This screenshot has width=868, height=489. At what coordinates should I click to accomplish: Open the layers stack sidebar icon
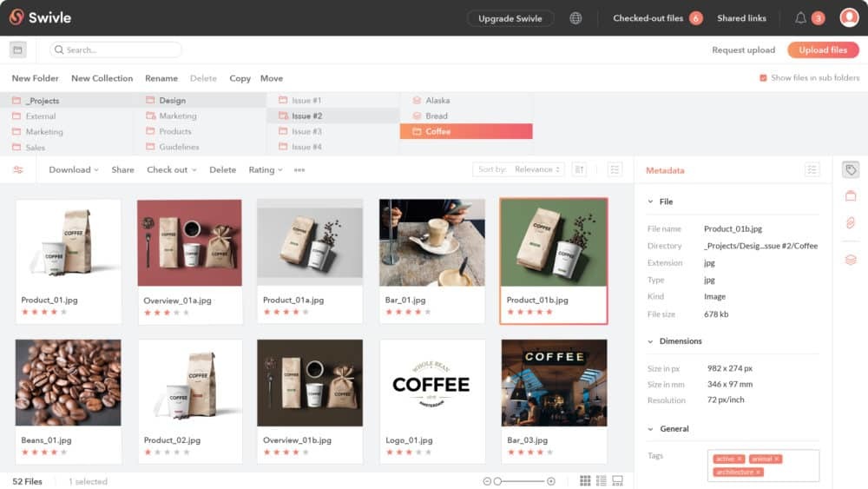coord(851,260)
